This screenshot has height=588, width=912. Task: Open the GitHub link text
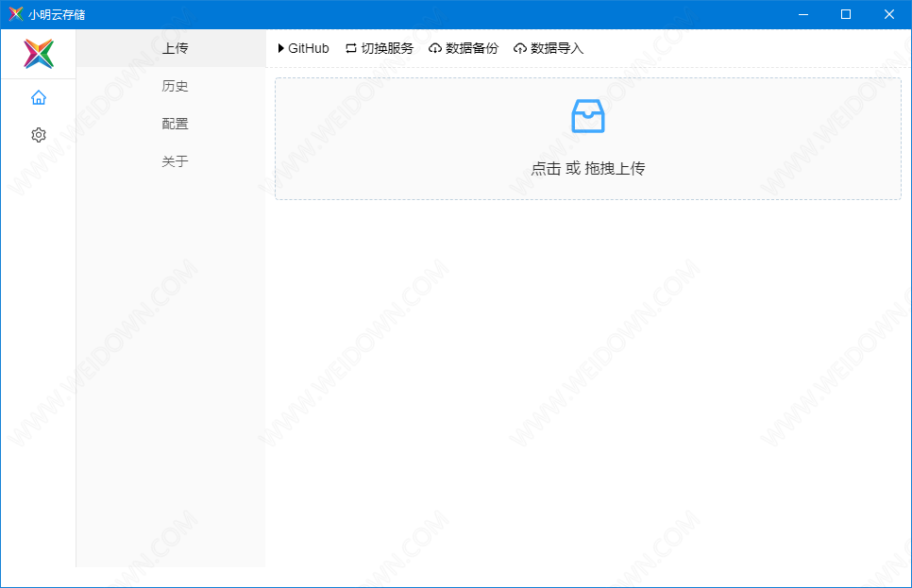309,48
